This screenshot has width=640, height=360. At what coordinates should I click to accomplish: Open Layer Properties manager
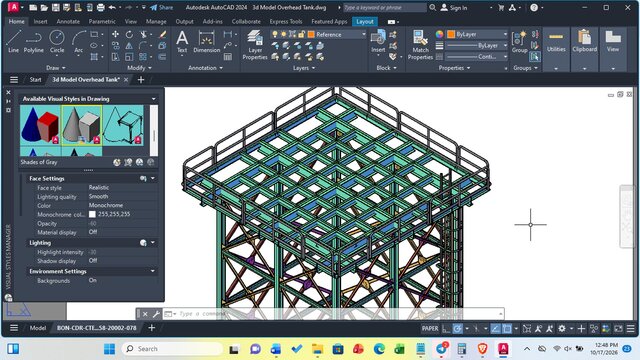pos(255,45)
